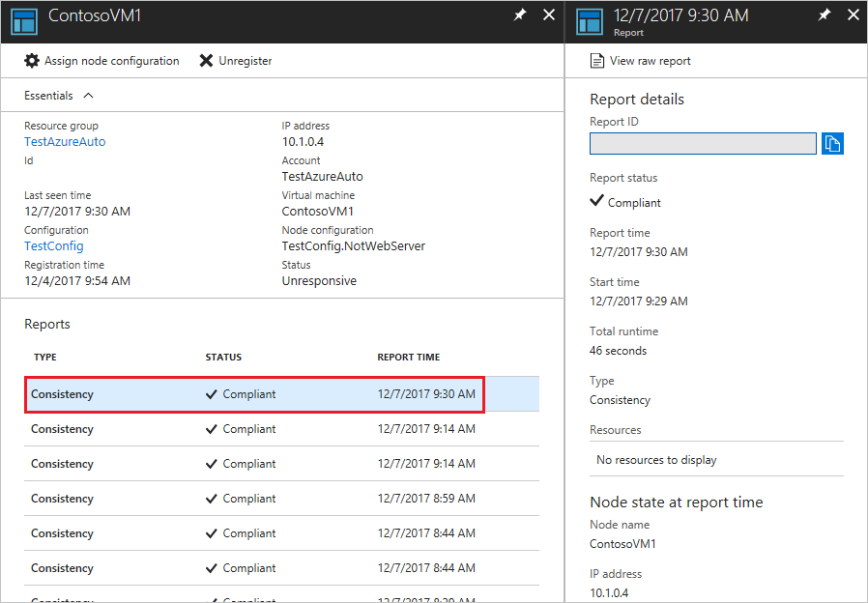Screen dimensions: 868x603
Task: Pin the ContosoVM1 blade to dashboard
Action: coord(520,14)
